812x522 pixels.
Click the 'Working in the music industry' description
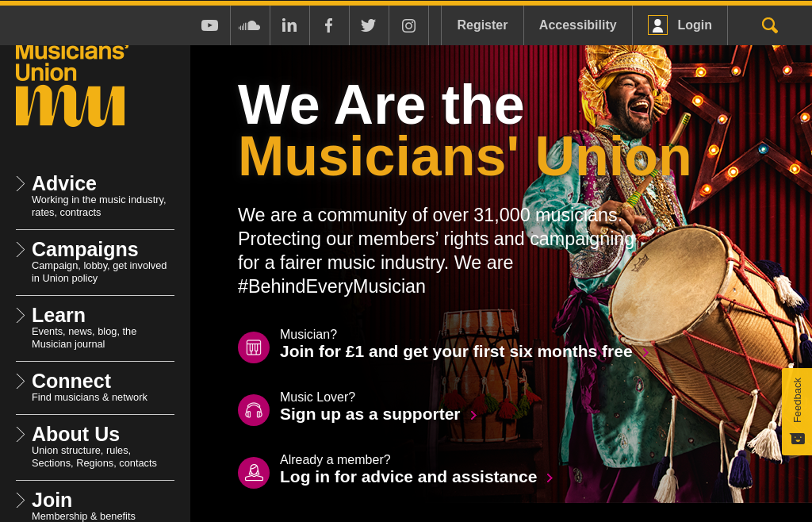point(98,206)
